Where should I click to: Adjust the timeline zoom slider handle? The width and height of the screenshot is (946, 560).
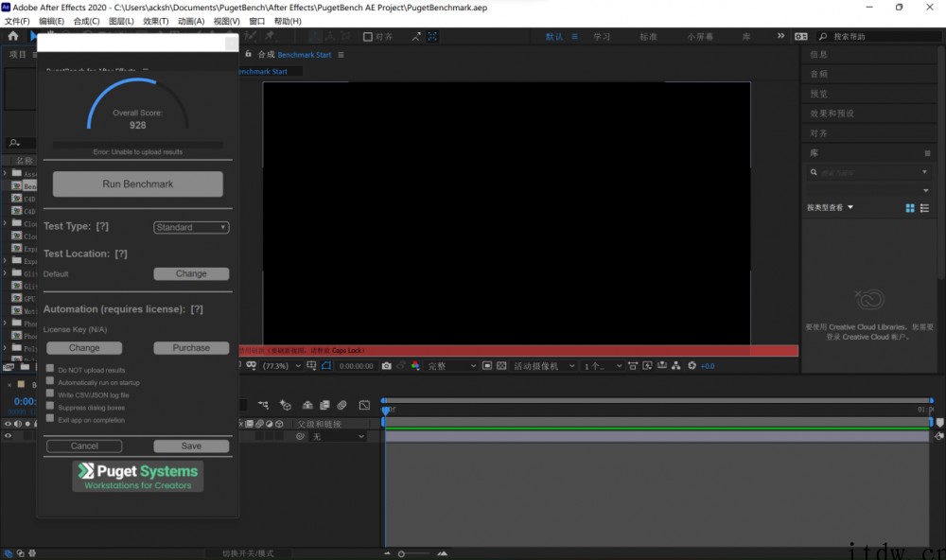401,554
